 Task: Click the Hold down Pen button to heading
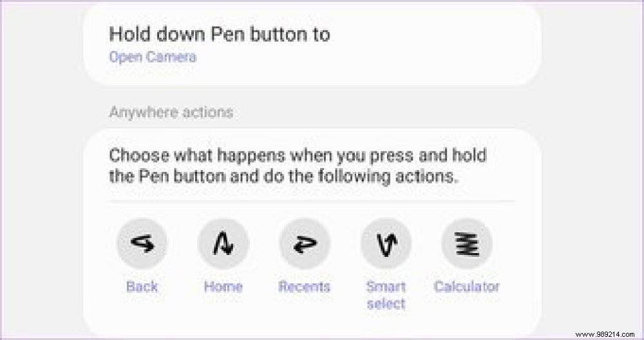click(x=220, y=34)
